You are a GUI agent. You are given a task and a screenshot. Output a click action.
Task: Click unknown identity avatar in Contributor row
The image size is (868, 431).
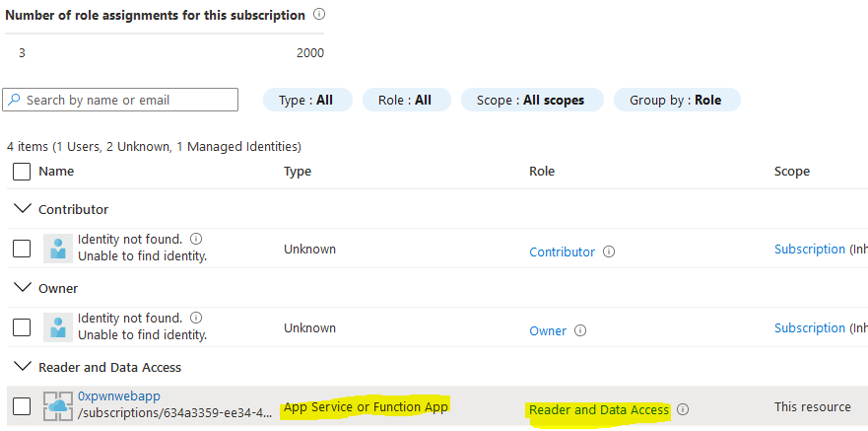(x=58, y=249)
